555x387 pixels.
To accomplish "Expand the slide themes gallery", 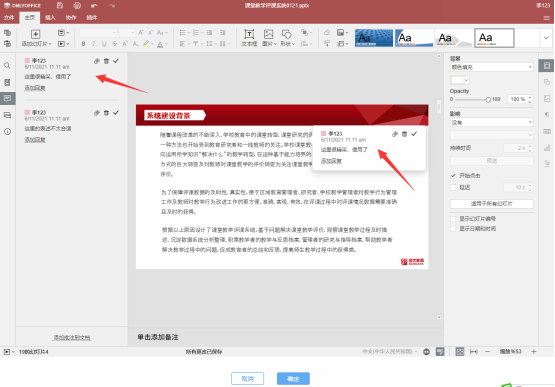I will [x=546, y=38].
